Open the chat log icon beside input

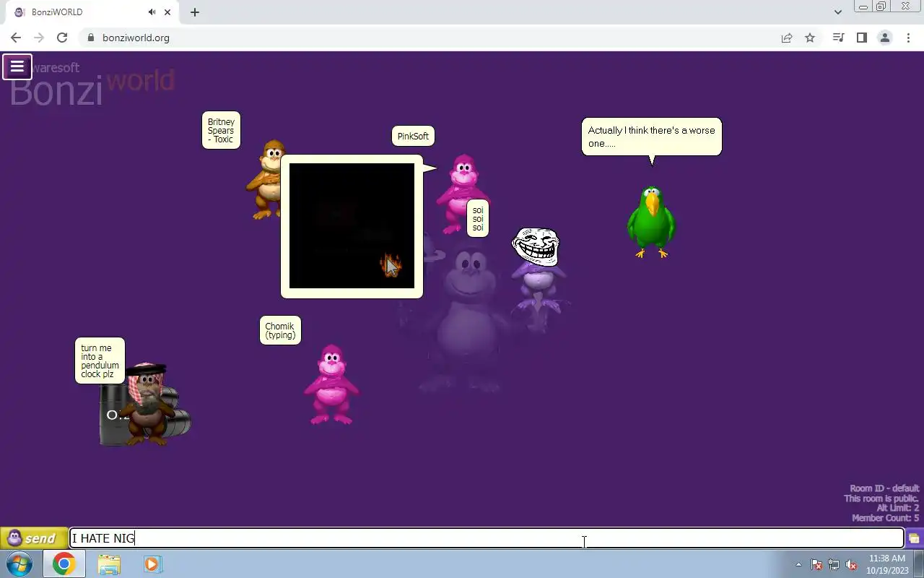click(914, 538)
